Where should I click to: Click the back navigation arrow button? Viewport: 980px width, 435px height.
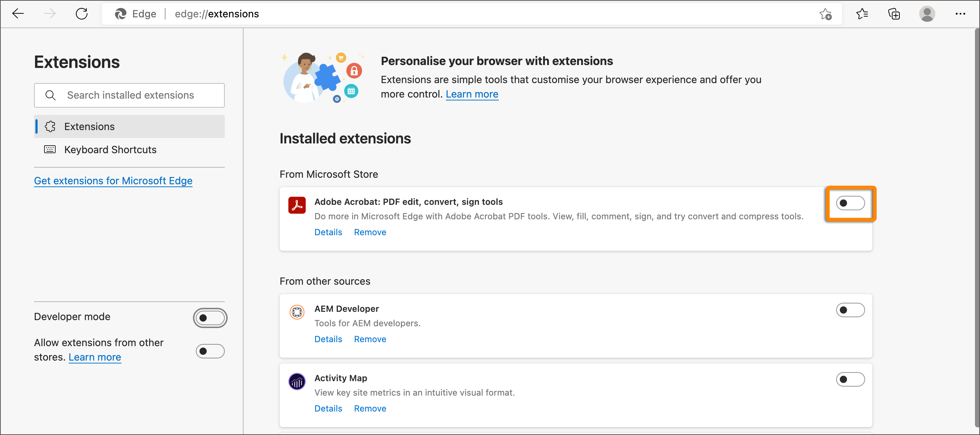pos(18,14)
